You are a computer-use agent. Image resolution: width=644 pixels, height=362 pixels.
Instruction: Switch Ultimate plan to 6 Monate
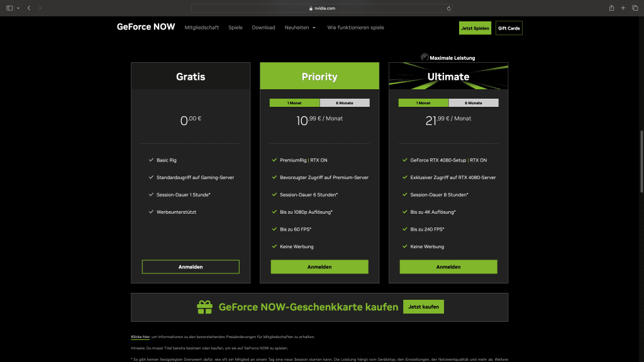click(474, 103)
